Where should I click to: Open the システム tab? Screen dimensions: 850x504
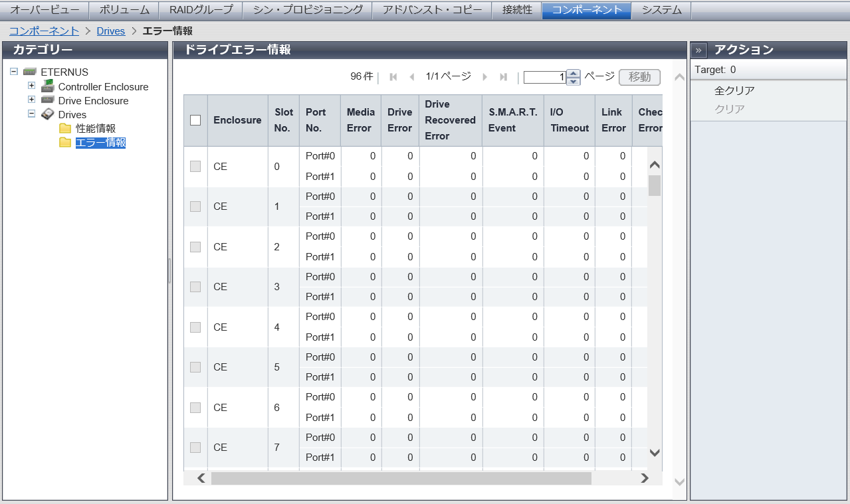coord(662,10)
